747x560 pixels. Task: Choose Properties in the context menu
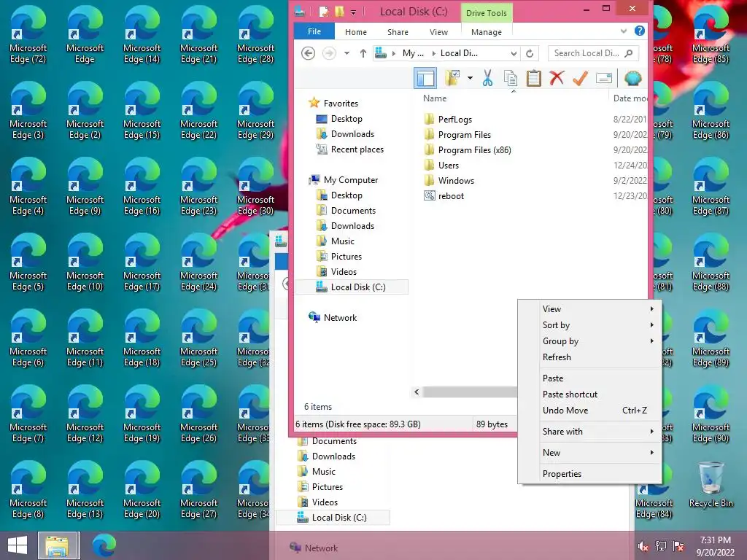click(589, 474)
